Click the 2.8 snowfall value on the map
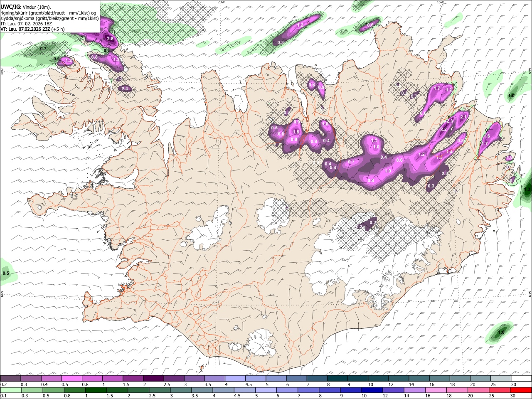This screenshot has height=399, width=532. click(110, 39)
